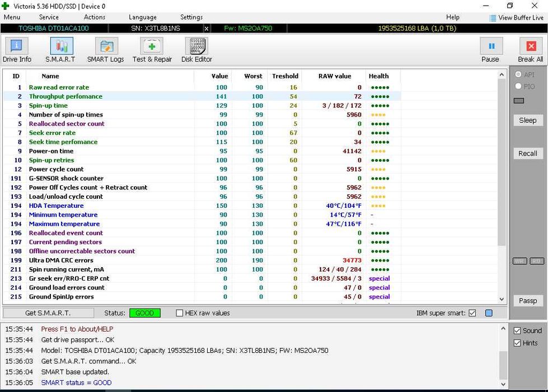This screenshot has width=548, height=392.
Task: Click the Fw: MS2OA750 firmware label
Action: point(248,29)
